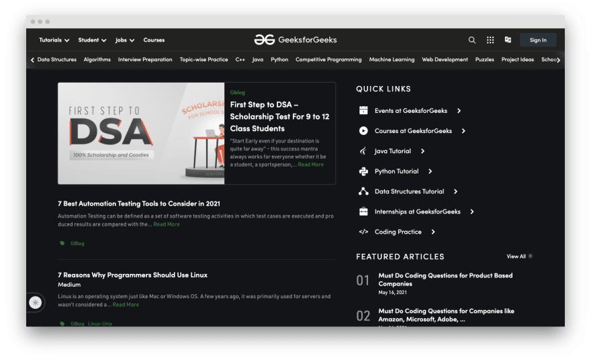Screen dimensions: 591x364
Task: Click the chevron after Coding Practice
Action: pos(433,232)
